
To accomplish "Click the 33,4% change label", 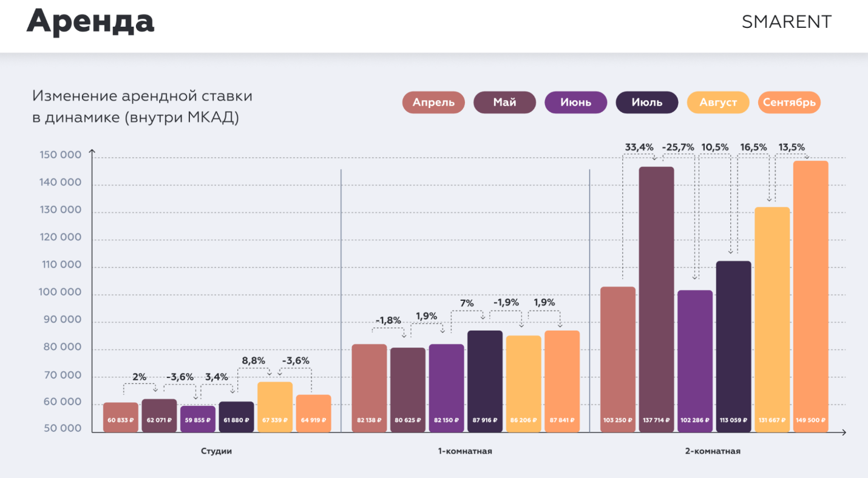I will [639, 147].
